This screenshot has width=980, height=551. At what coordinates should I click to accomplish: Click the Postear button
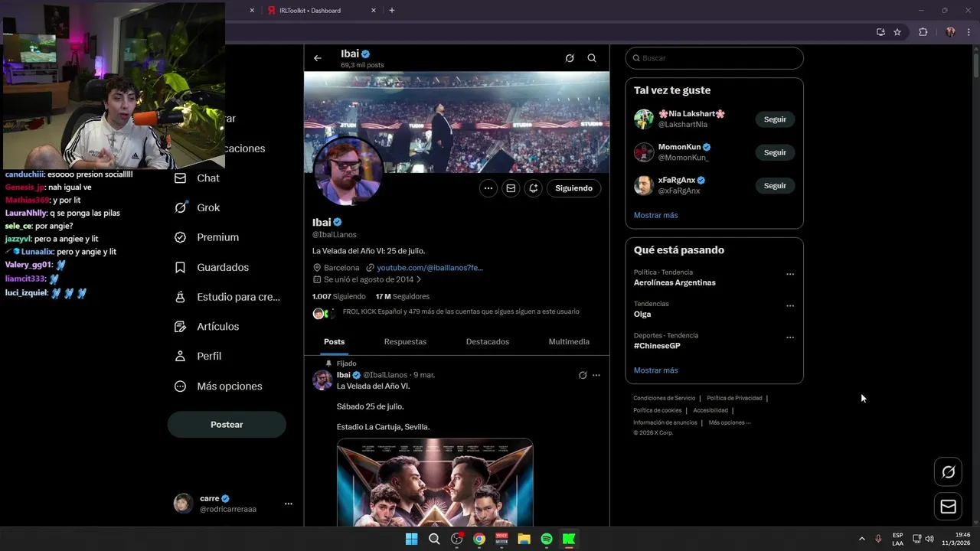(227, 425)
